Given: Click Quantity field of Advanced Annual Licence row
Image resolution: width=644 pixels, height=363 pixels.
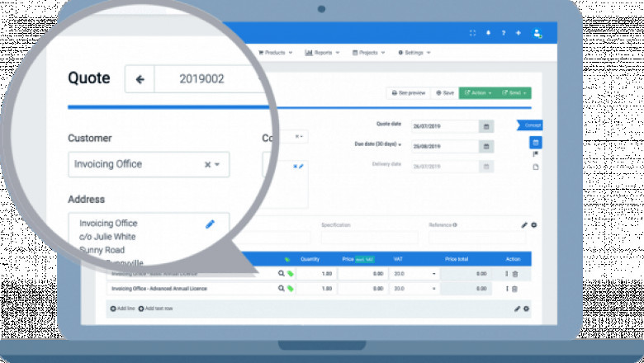Looking at the screenshot, I should pos(316,289).
